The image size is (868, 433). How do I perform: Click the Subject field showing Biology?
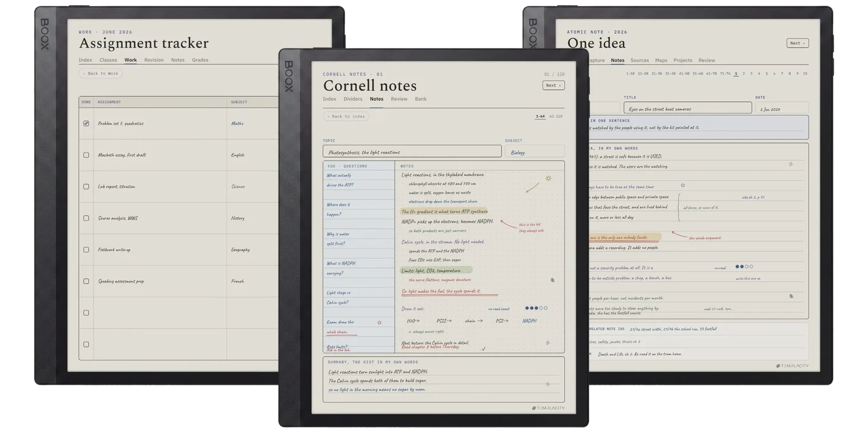pyautogui.click(x=535, y=152)
